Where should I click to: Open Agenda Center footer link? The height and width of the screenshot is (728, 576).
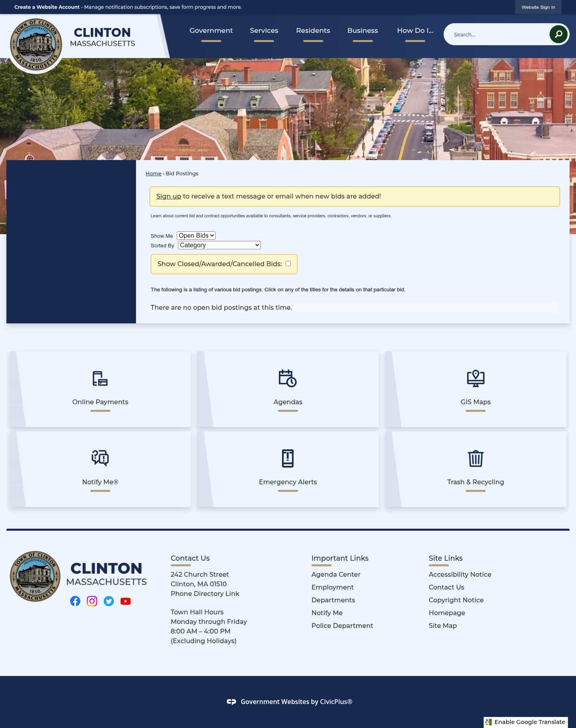(336, 574)
